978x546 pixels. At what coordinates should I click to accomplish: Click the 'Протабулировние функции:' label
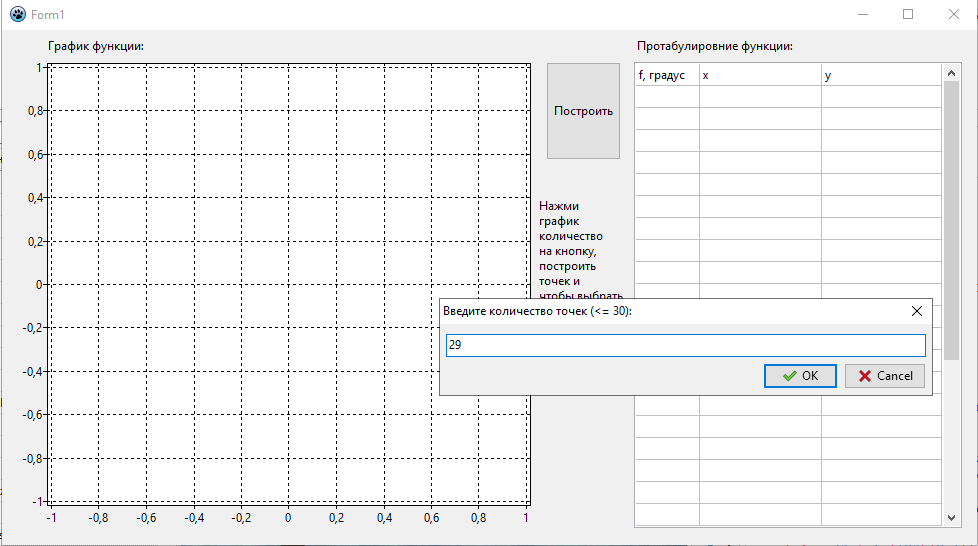click(x=715, y=46)
